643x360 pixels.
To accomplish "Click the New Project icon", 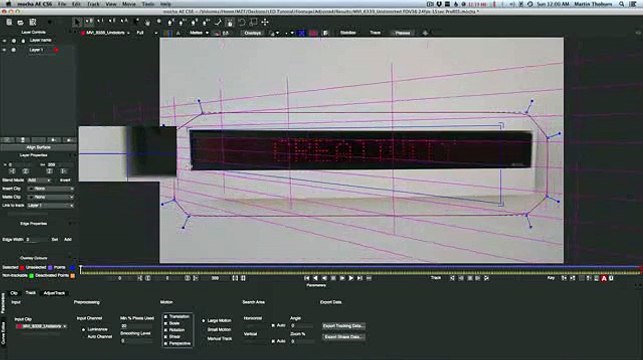I will [x=9, y=22].
